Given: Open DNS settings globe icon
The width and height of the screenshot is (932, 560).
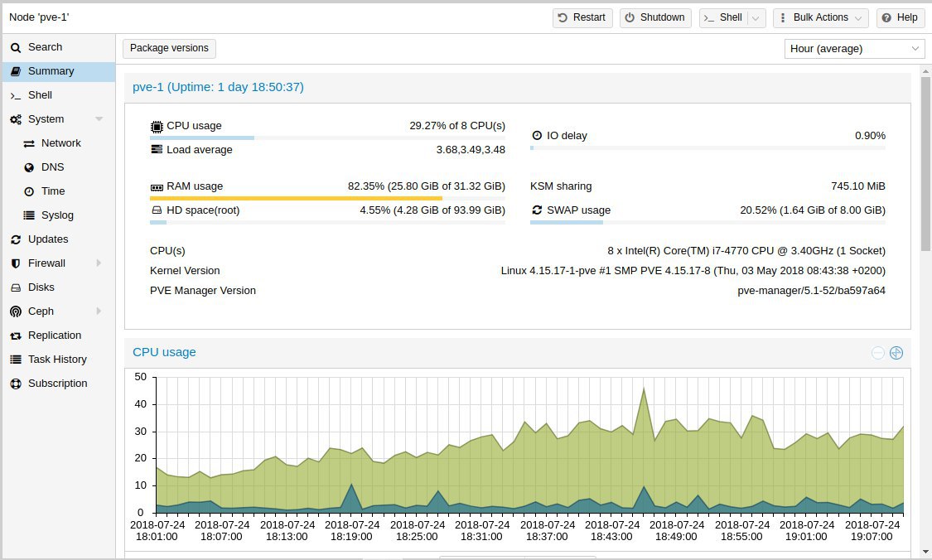Looking at the screenshot, I should [28, 167].
